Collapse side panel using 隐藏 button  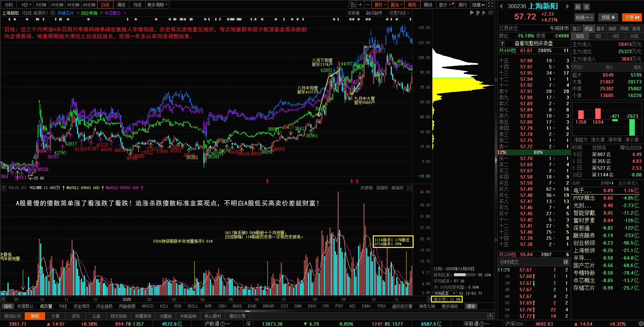tap(478, 5)
